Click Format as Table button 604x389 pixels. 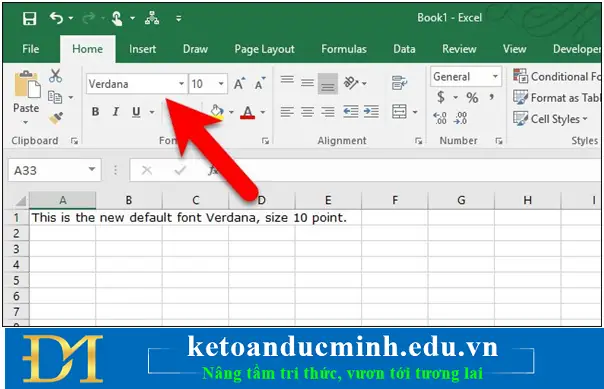tap(557, 97)
